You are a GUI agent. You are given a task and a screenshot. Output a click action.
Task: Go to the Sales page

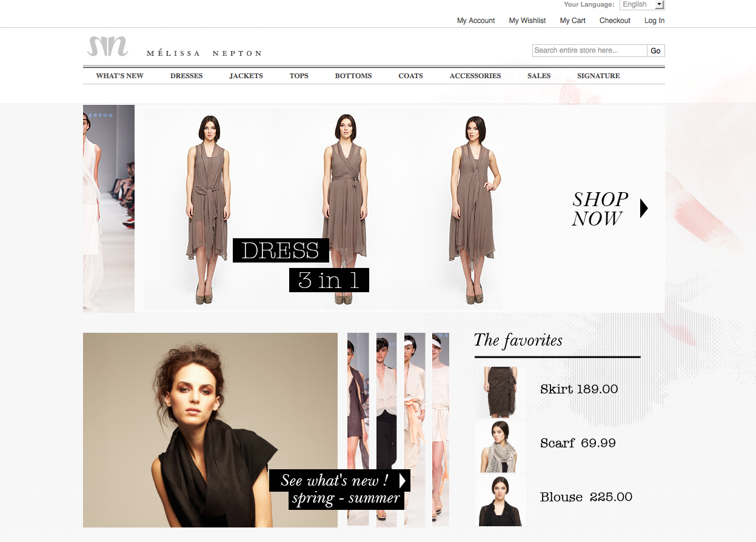[539, 76]
